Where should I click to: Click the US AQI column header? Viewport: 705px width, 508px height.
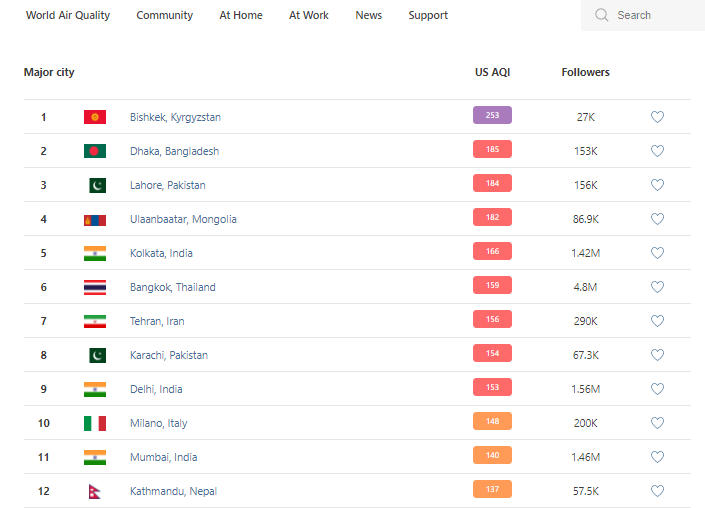click(x=492, y=72)
